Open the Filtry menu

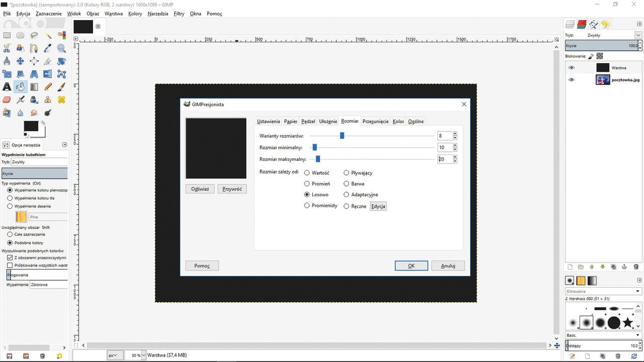(179, 14)
